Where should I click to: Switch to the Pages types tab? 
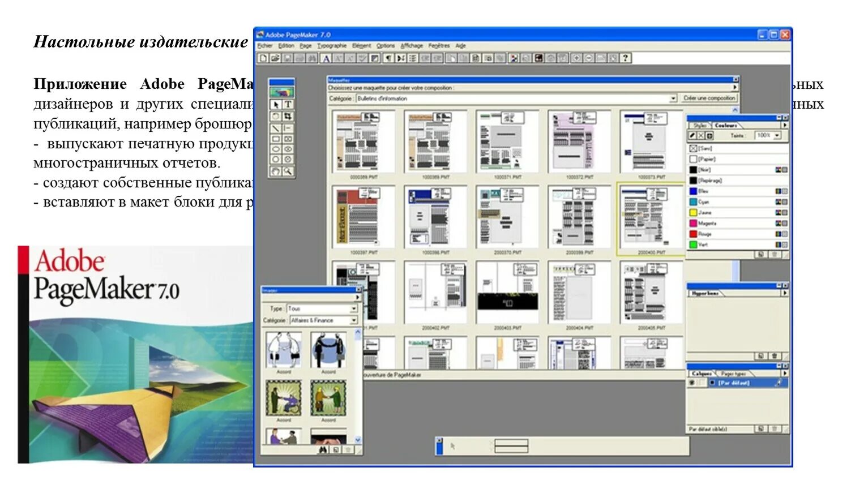coord(733,374)
